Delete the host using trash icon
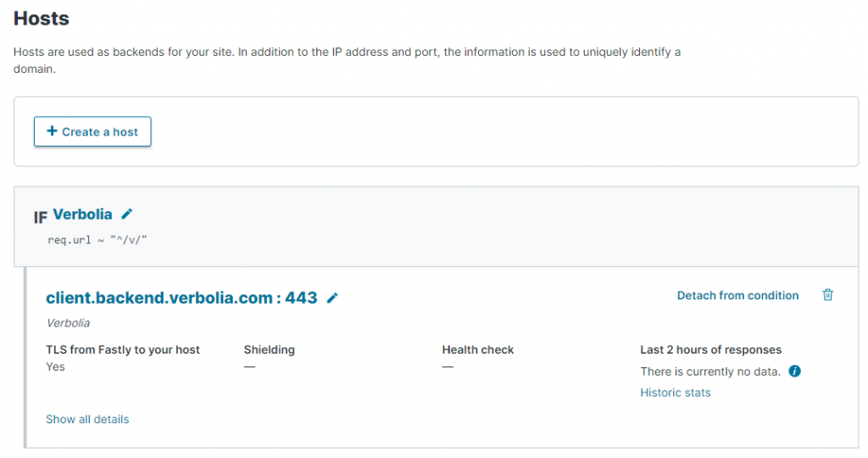 [x=827, y=294]
